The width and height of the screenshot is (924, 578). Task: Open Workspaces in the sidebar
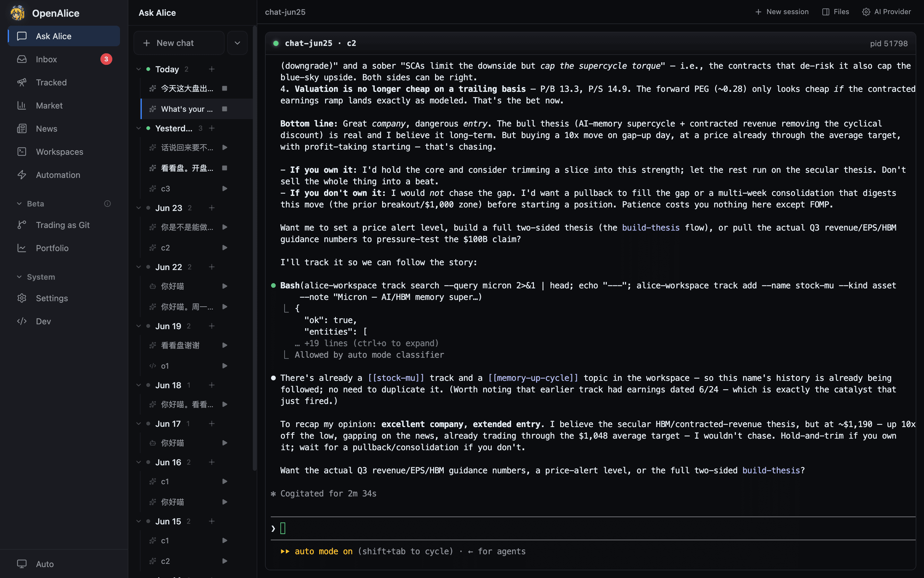pos(64,152)
